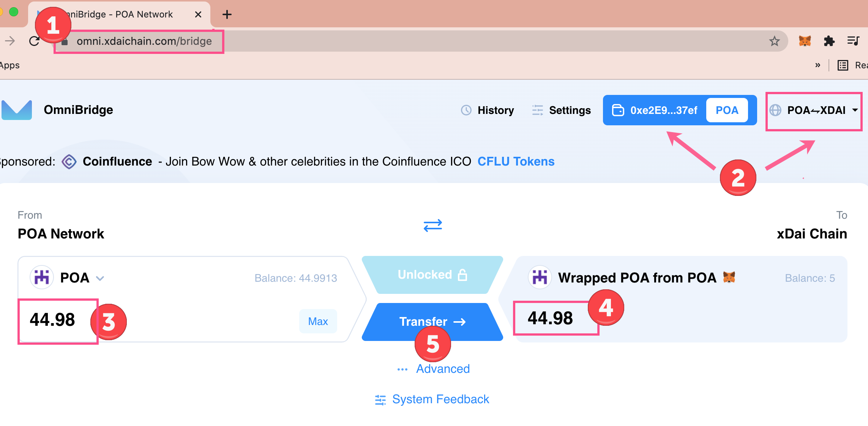Open the Settings menu
Screen dimensions: 868x426
tap(561, 110)
